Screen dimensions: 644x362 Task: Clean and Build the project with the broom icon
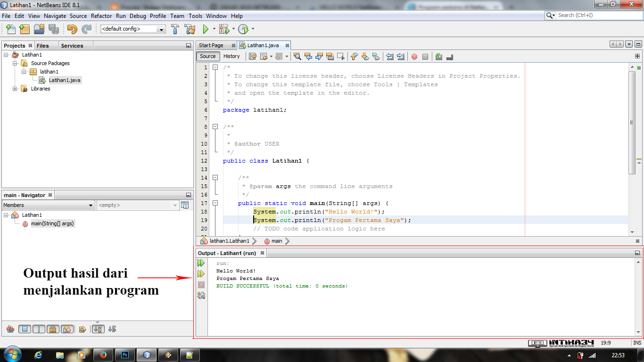click(190, 29)
